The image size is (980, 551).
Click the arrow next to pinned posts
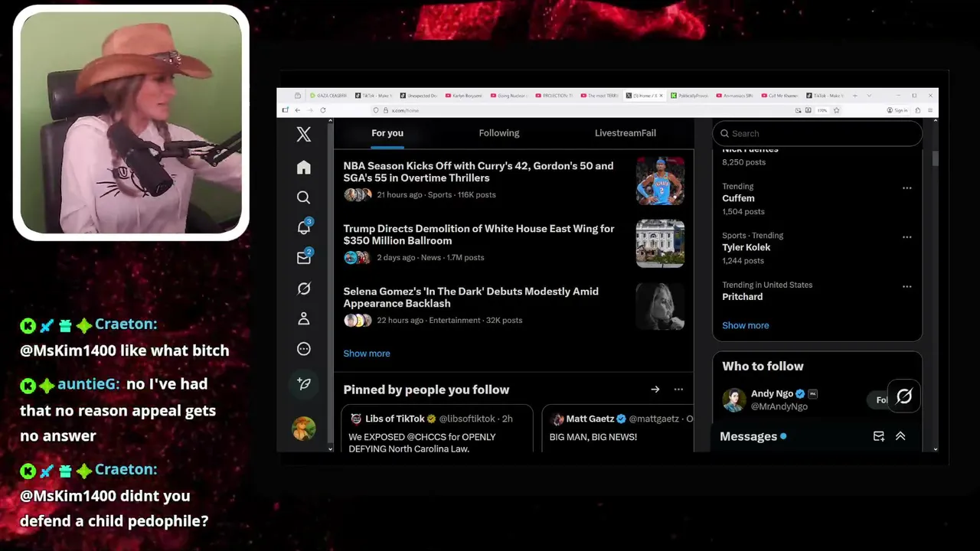click(x=655, y=390)
